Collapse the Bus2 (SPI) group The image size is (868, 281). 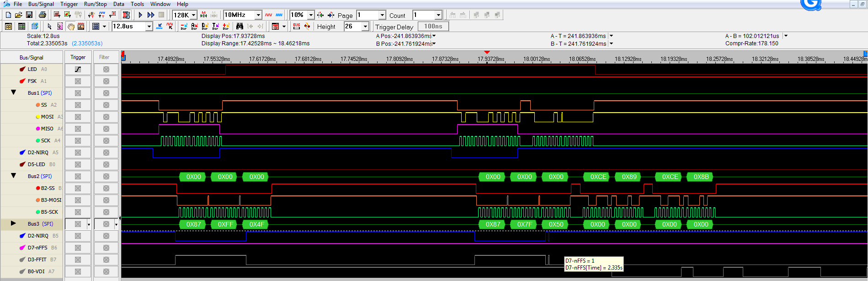[13, 176]
